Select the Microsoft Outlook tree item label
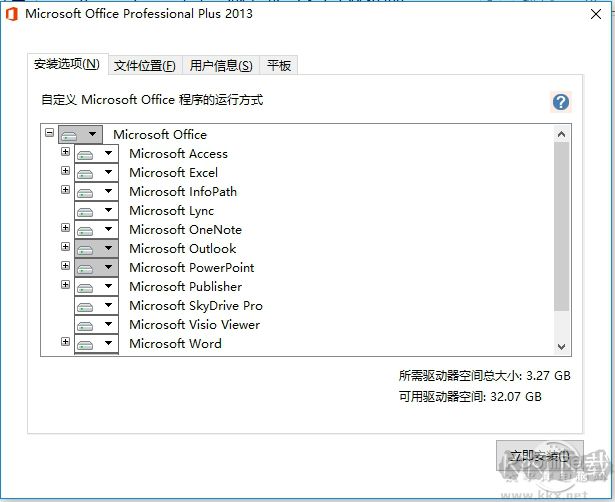 pyautogui.click(x=182, y=249)
